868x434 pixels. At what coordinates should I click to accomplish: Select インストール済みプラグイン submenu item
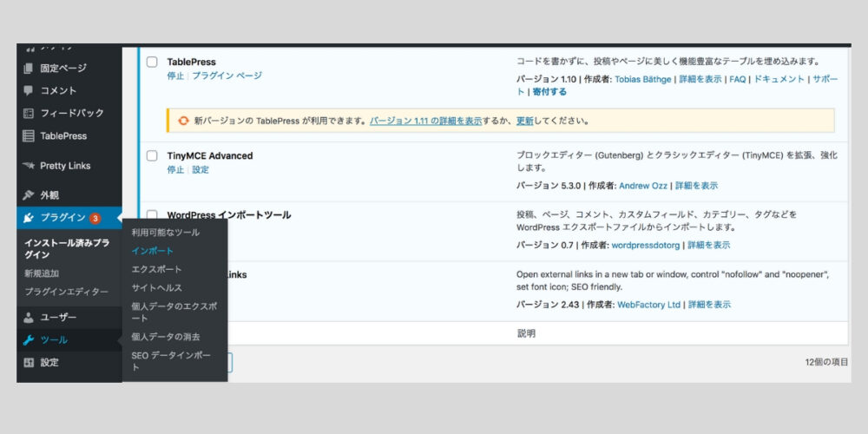(67, 249)
